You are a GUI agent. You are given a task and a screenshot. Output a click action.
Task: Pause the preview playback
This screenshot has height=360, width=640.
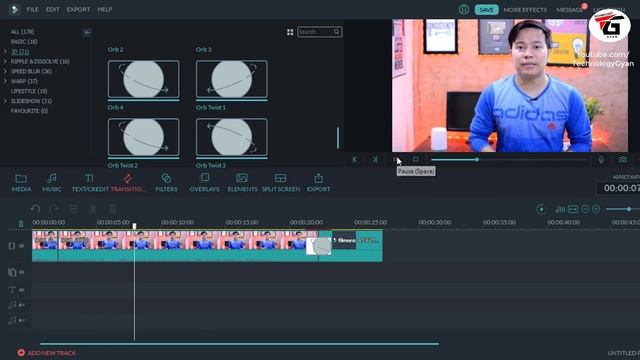(395, 160)
